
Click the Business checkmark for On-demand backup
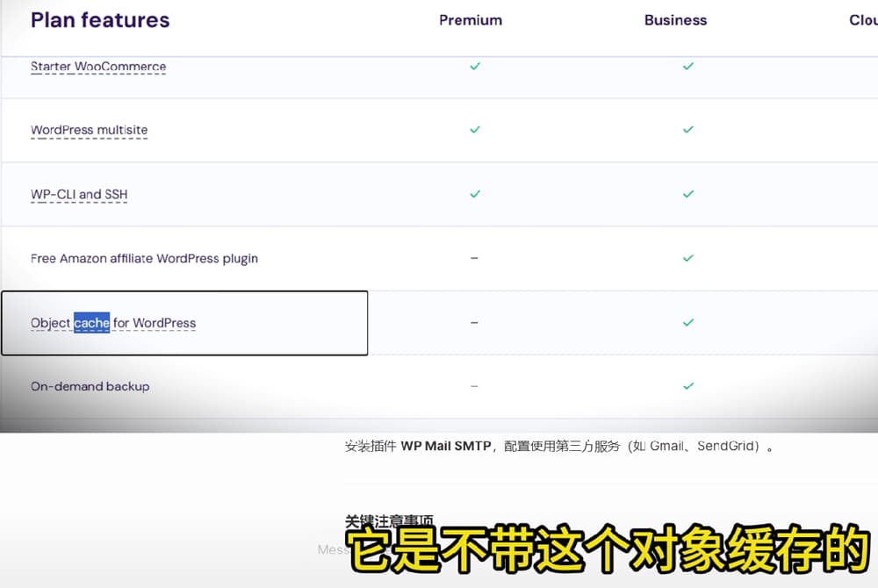pos(688,386)
